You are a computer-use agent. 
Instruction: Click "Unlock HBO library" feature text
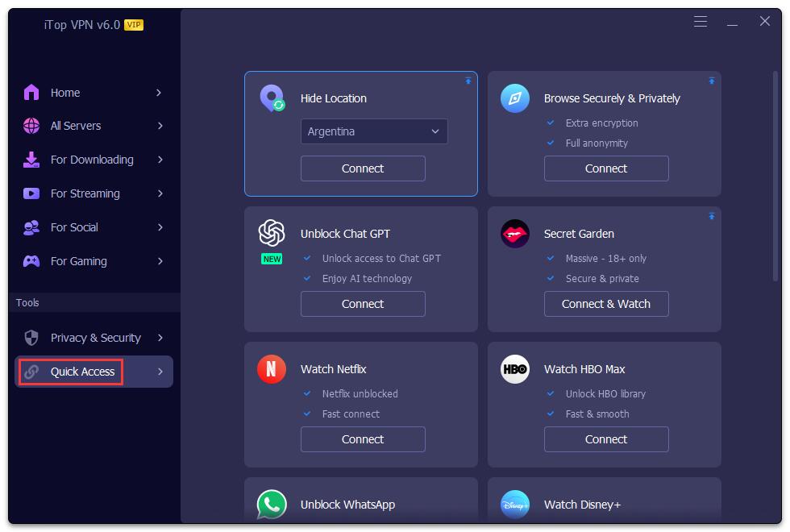click(x=605, y=394)
